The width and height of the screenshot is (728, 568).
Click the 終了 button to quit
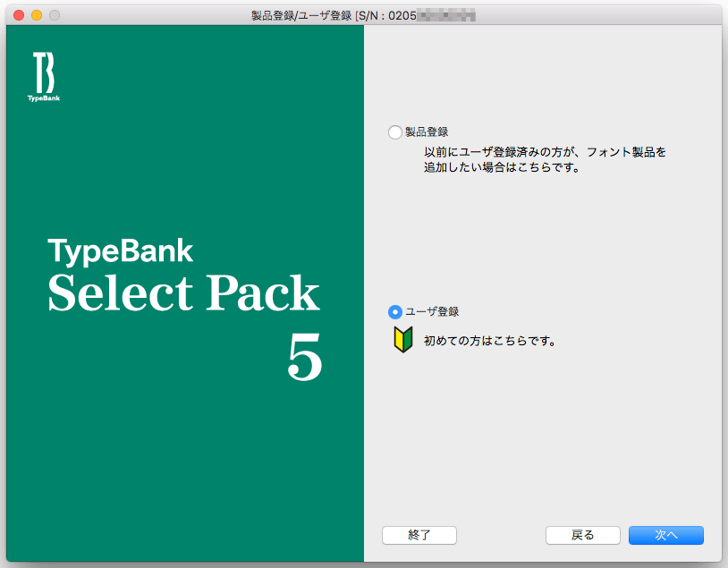[419, 535]
